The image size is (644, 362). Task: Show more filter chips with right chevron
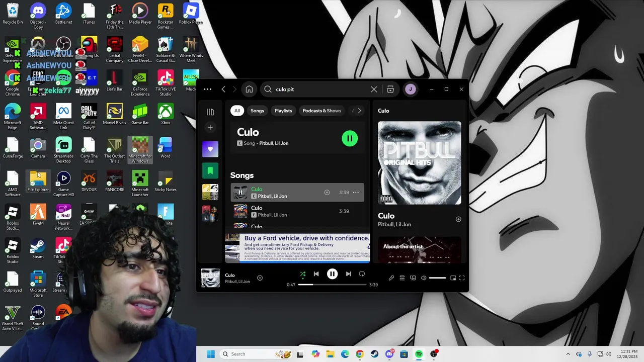pos(359,111)
